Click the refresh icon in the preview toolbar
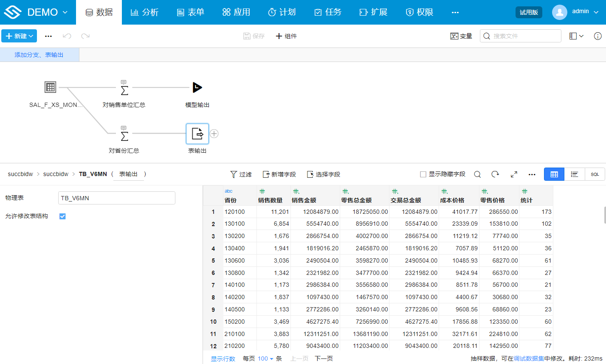 click(x=496, y=174)
